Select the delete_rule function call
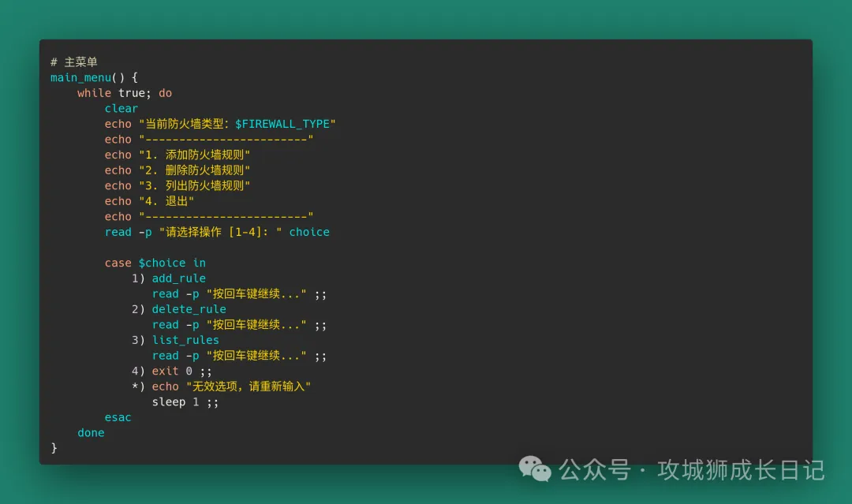Screen dimensions: 852x504 (x=189, y=309)
